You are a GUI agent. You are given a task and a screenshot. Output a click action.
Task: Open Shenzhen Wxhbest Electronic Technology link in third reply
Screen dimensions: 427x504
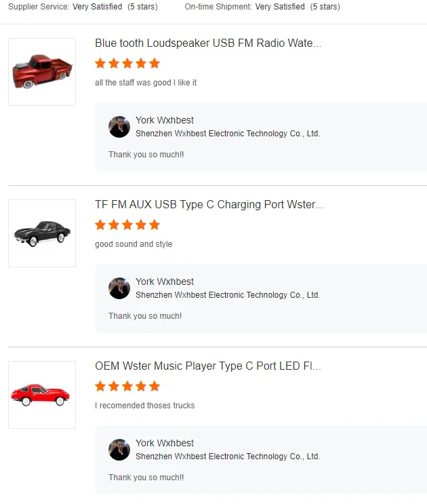click(x=228, y=456)
